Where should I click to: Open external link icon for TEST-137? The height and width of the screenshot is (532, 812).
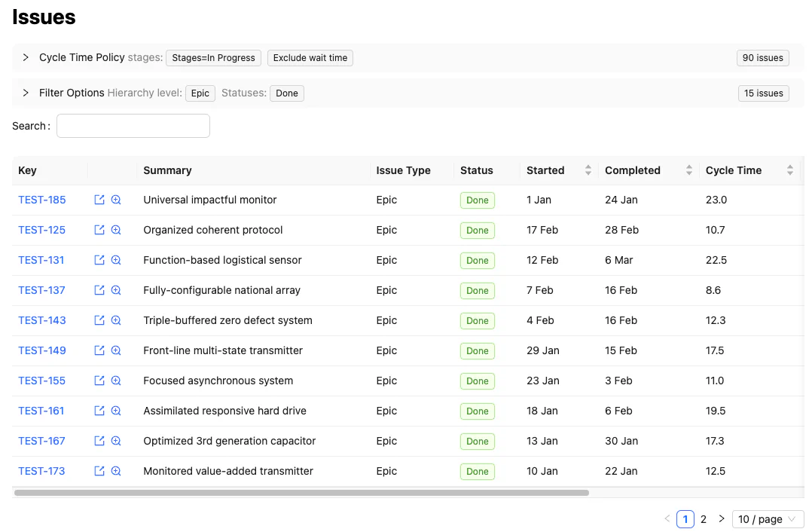(x=99, y=290)
